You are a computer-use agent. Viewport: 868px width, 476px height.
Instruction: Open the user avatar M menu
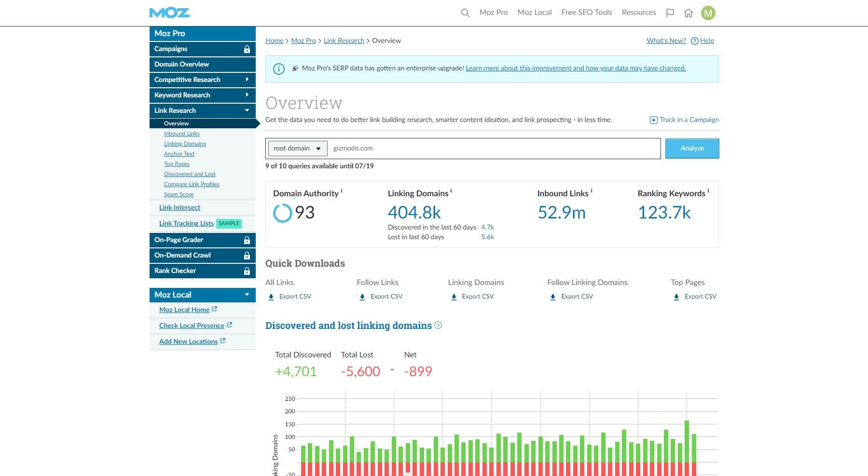coord(708,13)
